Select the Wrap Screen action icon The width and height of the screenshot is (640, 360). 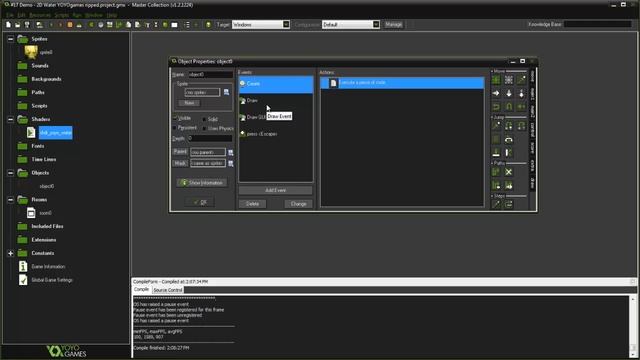point(509,140)
